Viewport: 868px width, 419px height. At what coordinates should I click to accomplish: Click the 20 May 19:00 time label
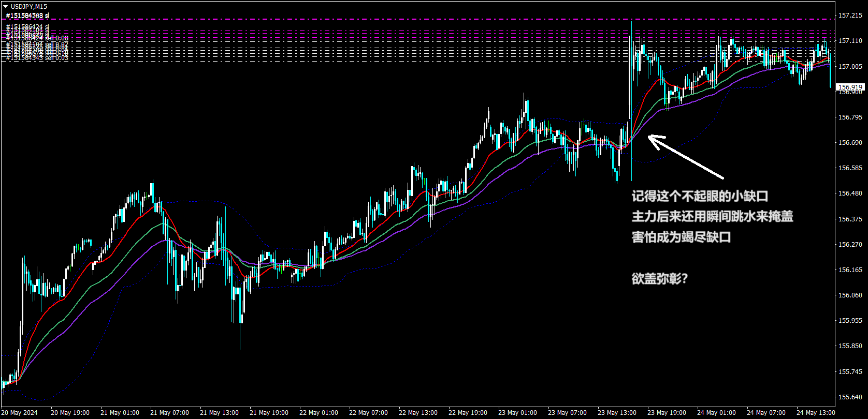(70, 413)
